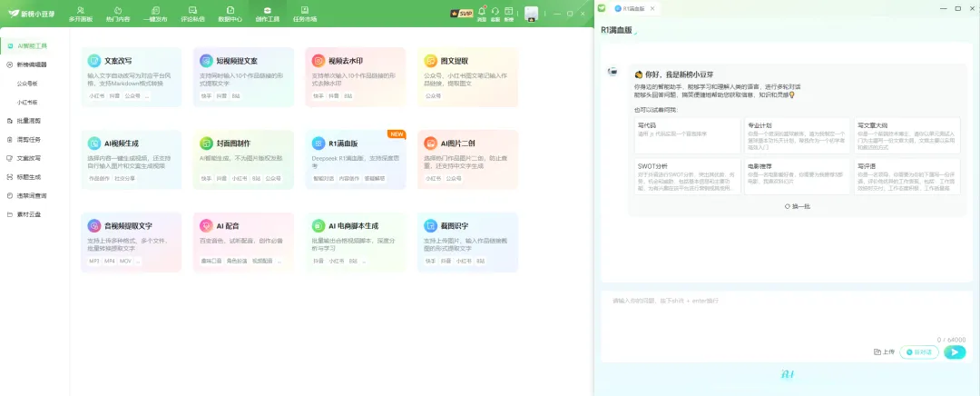The height and width of the screenshot is (396, 980).
Task: Open the 图文提取 card icon
Action: click(431, 61)
